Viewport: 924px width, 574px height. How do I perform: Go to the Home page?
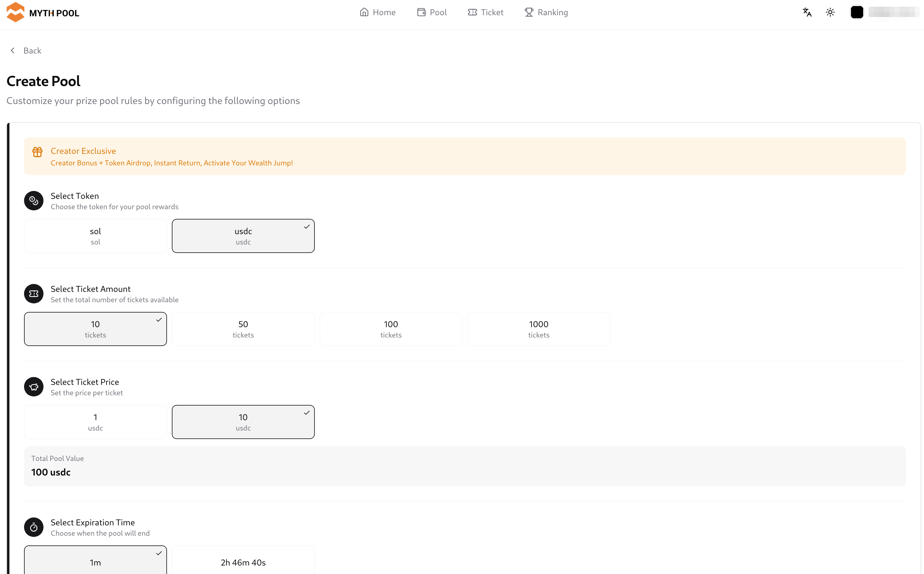click(x=377, y=12)
